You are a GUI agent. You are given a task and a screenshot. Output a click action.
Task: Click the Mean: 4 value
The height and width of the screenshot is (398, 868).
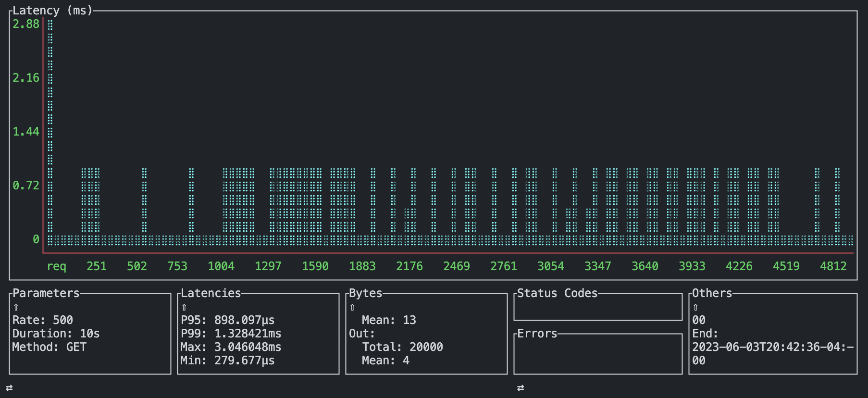pos(386,361)
